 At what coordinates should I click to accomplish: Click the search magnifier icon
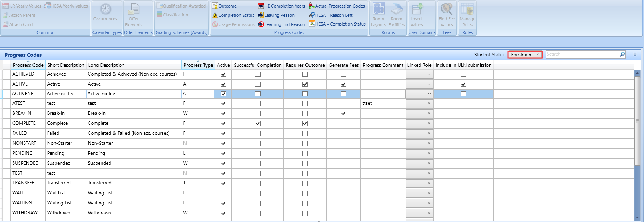(622, 54)
